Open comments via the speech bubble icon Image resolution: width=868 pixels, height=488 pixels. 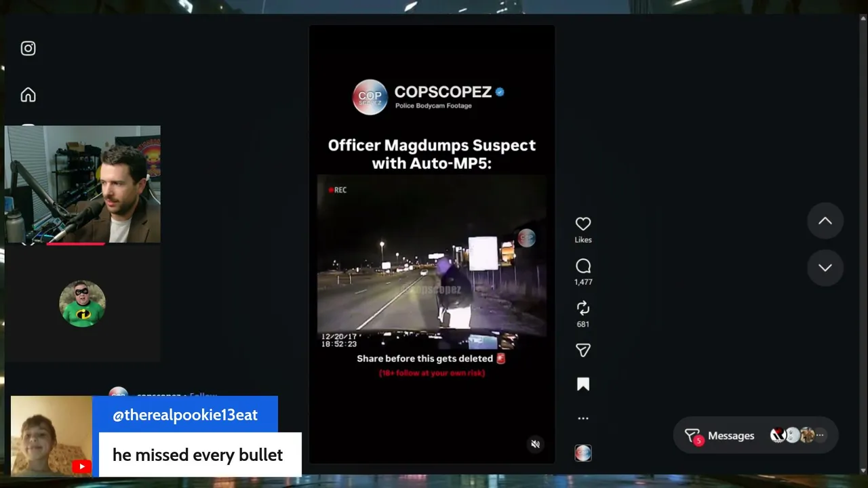point(583,266)
